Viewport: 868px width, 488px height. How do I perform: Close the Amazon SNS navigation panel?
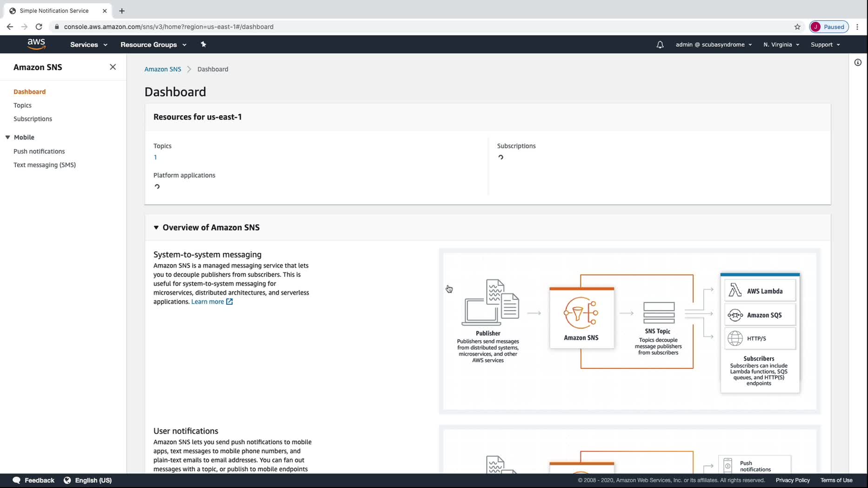pyautogui.click(x=113, y=67)
